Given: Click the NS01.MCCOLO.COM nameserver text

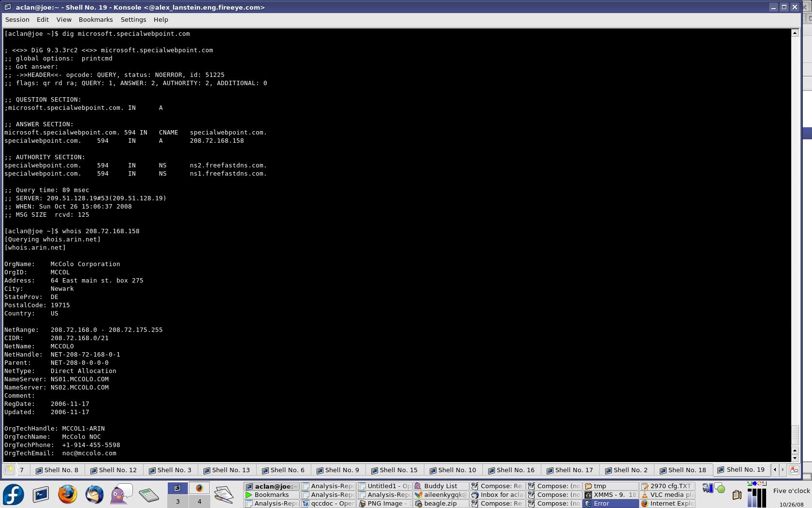Looking at the screenshot, I should (x=80, y=379).
